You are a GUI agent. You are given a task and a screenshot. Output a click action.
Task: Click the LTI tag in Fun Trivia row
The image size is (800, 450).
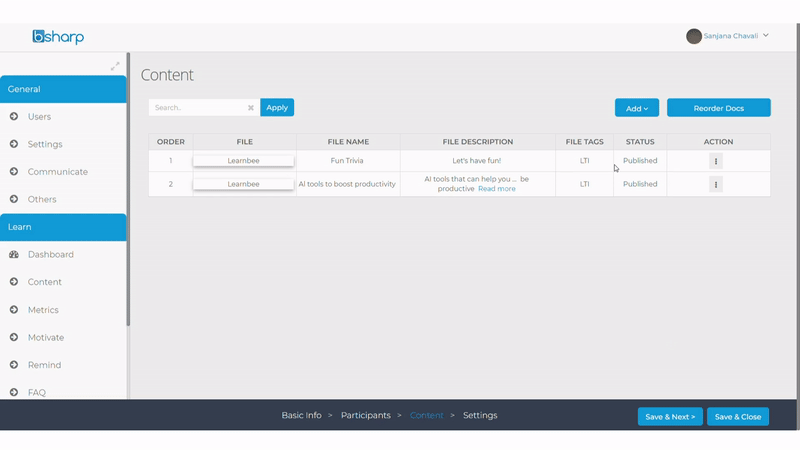(584, 161)
